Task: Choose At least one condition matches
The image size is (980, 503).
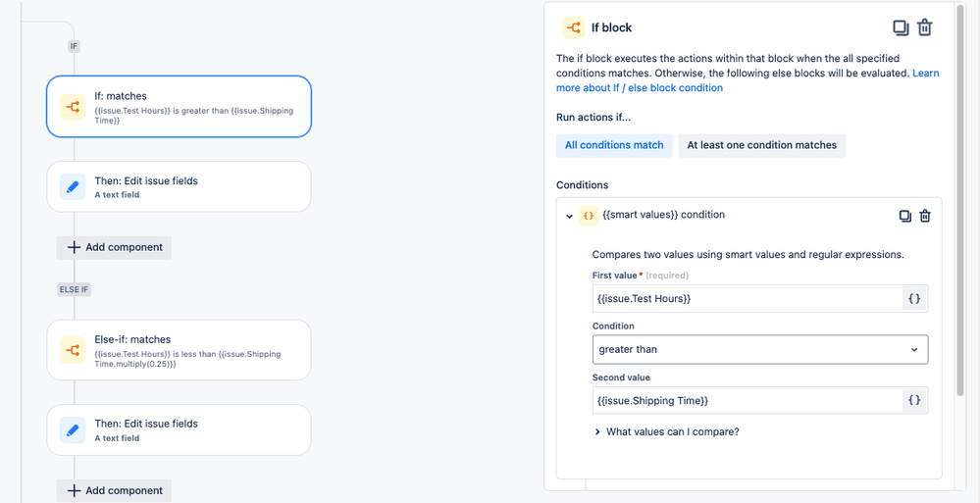Action: pos(762,145)
